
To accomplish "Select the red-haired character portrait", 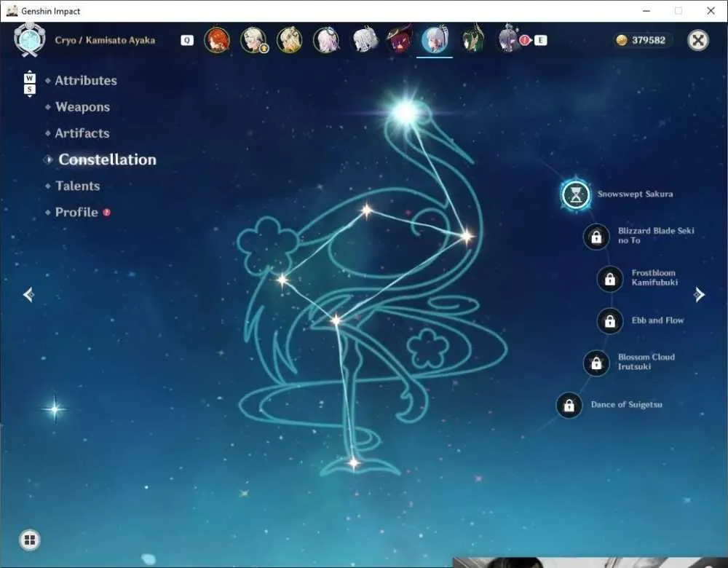I will pos(217,40).
